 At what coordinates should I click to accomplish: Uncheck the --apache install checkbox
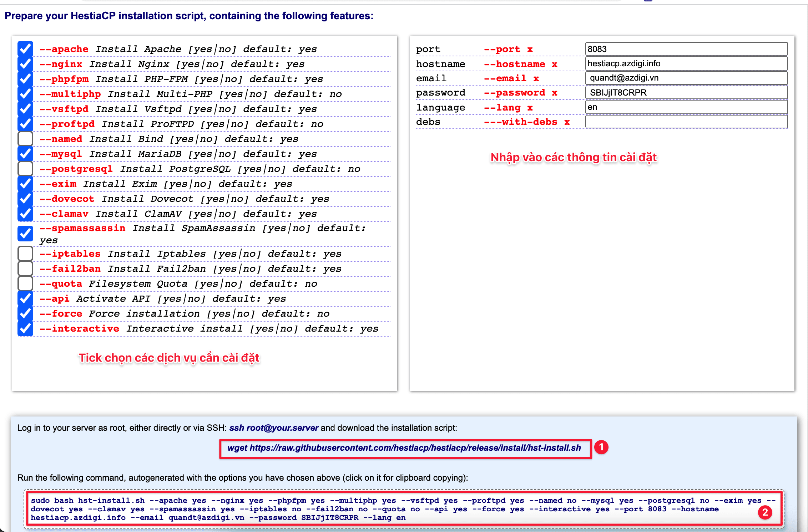25,49
